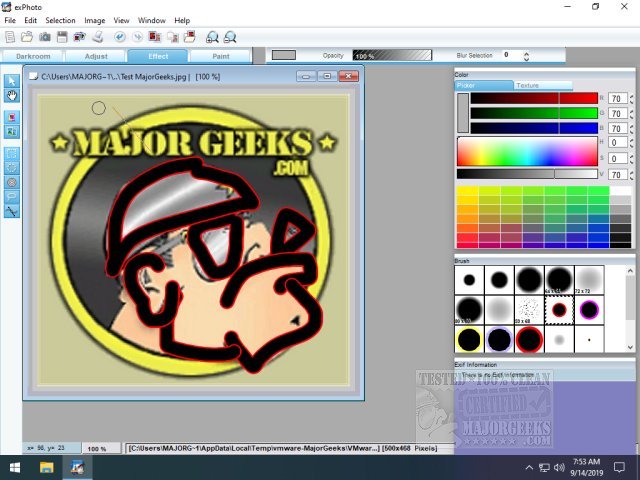Select the rectangular selection tool
The image size is (640, 480).
pos(12,154)
